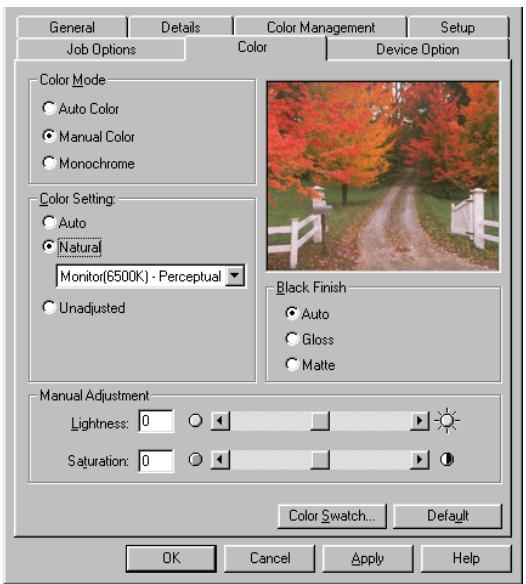This screenshot has width=526, height=584.
Task: Switch to the Job Options tab
Action: [101, 49]
